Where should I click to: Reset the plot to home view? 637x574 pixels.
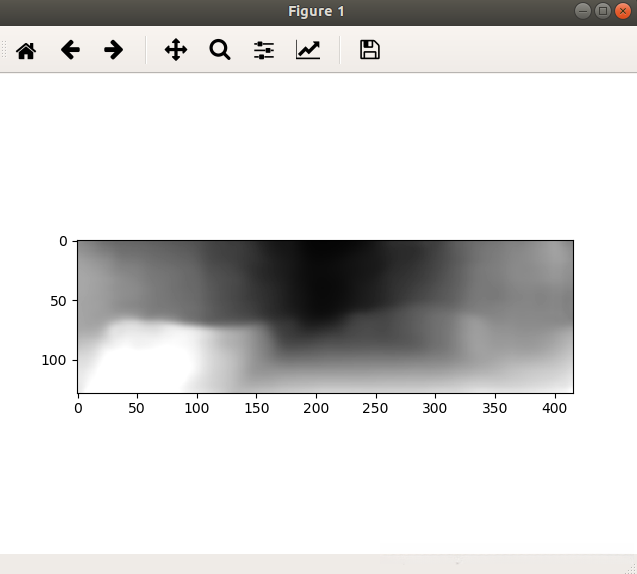coord(26,50)
